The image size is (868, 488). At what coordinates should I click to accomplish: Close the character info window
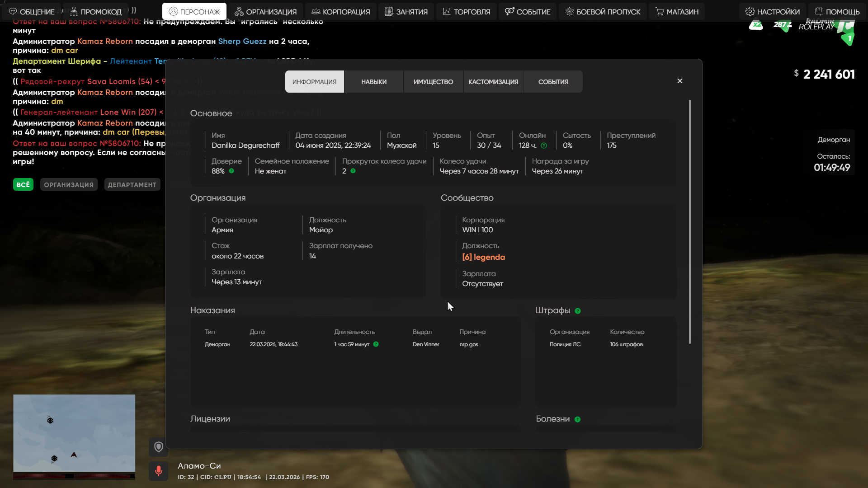click(x=680, y=81)
